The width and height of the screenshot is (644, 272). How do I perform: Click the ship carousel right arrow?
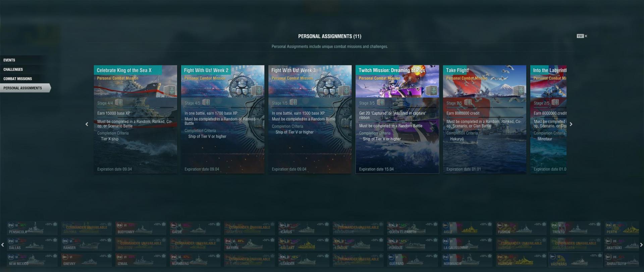[x=641, y=245]
